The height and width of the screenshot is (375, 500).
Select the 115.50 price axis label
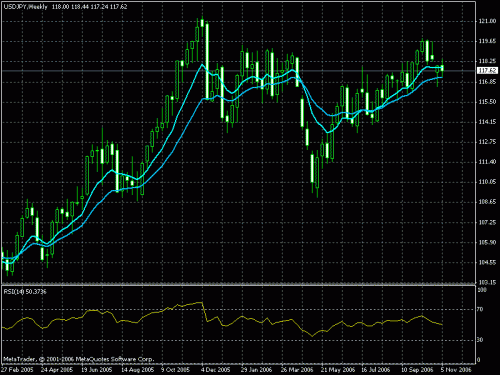[487, 102]
